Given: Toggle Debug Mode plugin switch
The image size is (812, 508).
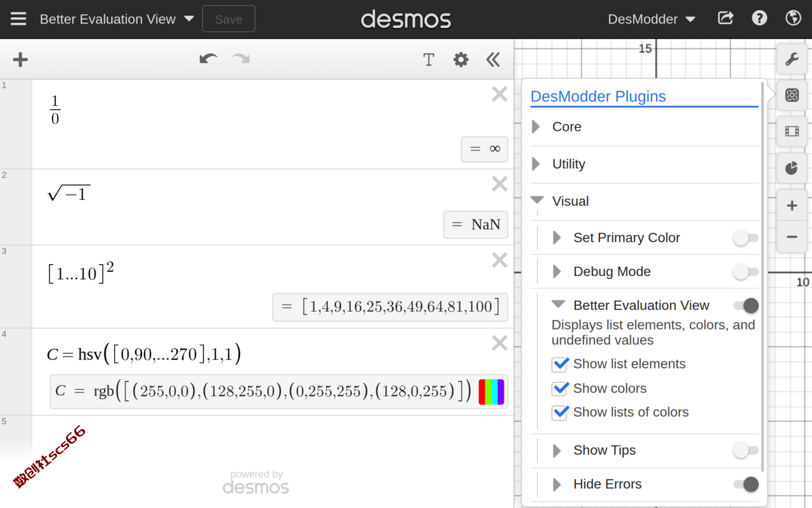Looking at the screenshot, I should [745, 272].
